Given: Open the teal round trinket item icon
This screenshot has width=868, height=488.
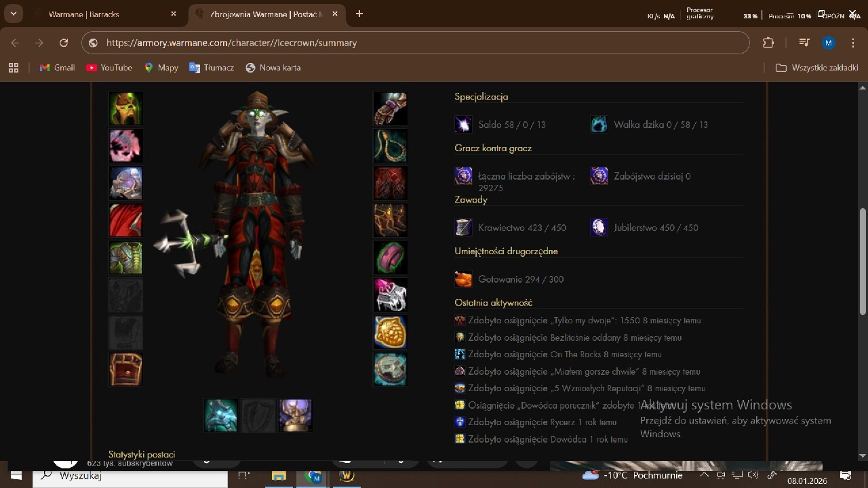Looking at the screenshot, I should tap(391, 369).
